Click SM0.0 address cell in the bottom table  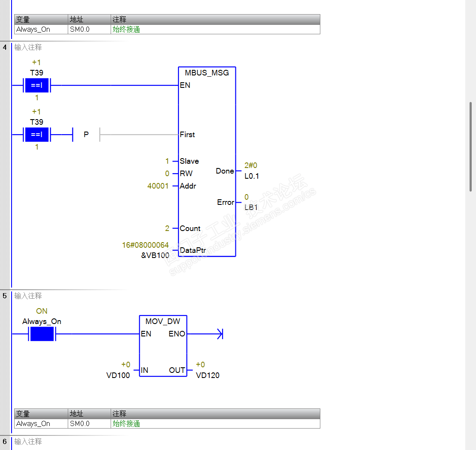pyautogui.click(x=89, y=423)
